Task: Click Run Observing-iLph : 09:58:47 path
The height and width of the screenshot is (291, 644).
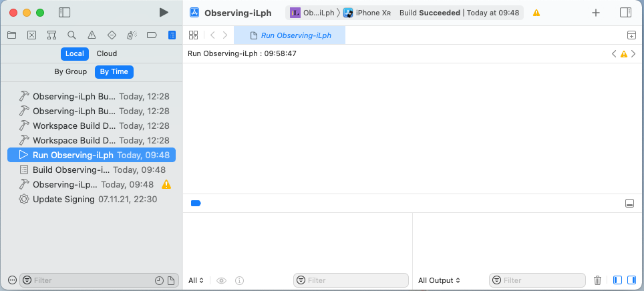Action: pyautogui.click(x=242, y=54)
